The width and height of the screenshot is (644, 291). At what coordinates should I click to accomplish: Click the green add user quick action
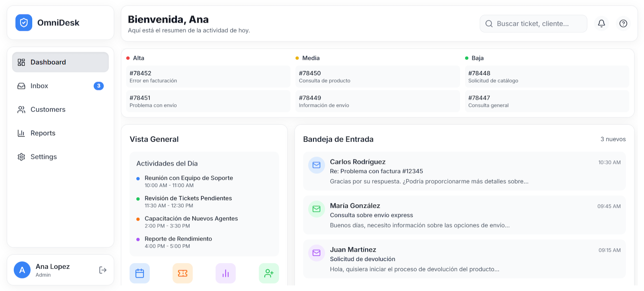[x=269, y=273]
